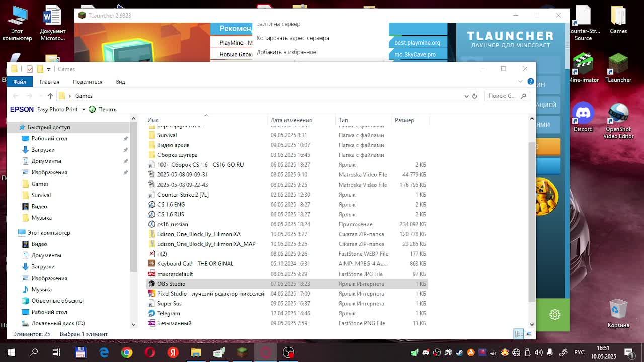
Task: Open Yandex browser from taskbar
Action: 173,352
